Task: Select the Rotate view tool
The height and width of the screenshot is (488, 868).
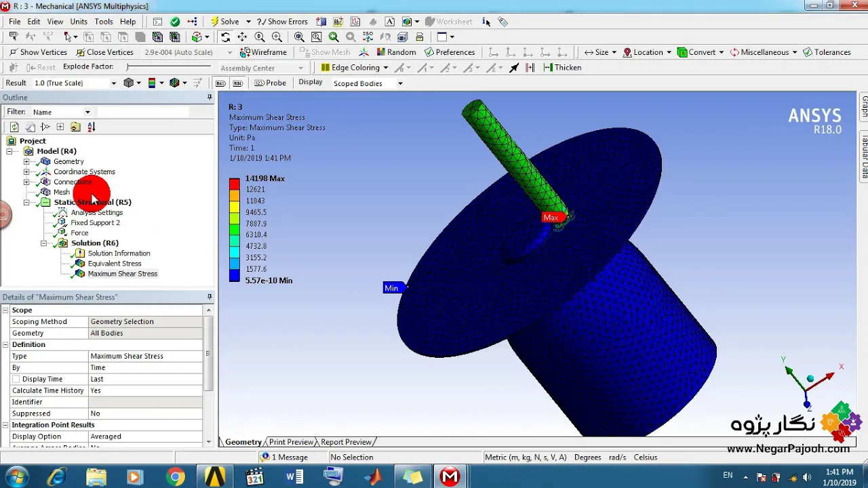Action: click(225, 37)
